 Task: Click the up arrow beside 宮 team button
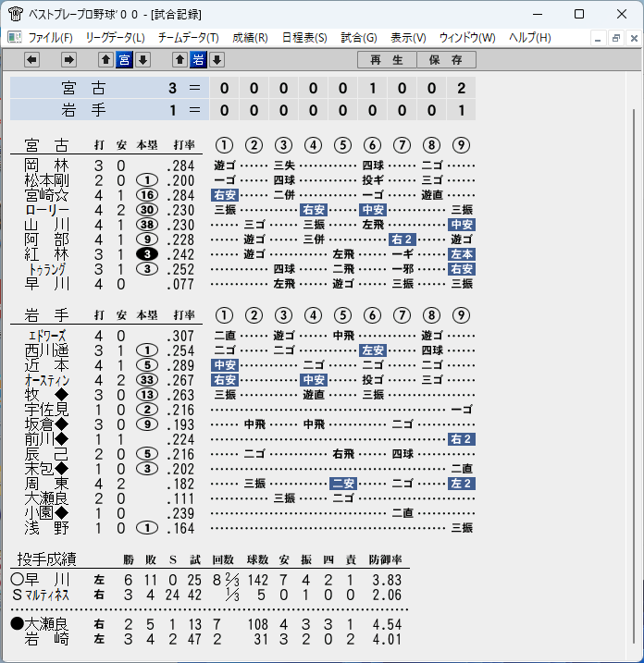(105, 59)
